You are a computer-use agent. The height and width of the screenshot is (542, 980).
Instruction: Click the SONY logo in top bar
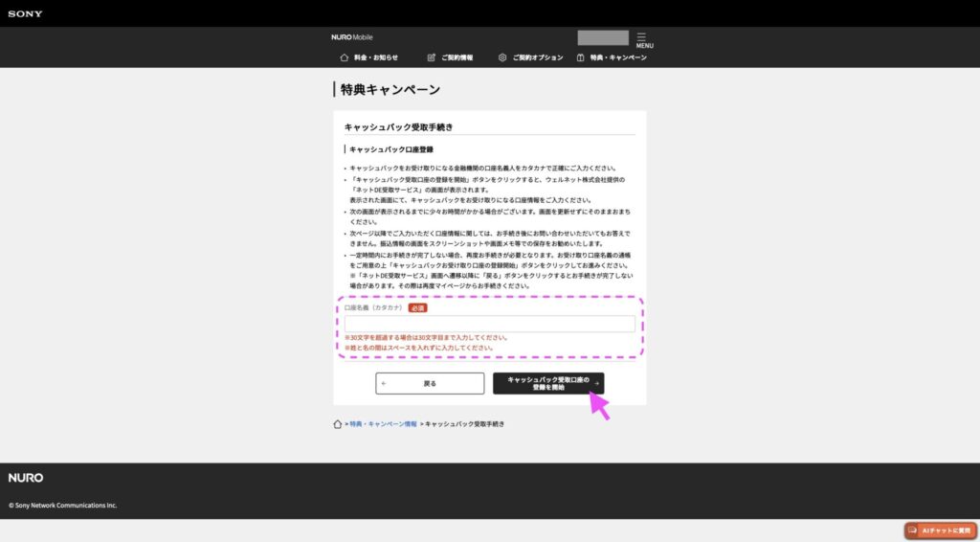pos(25,13)
